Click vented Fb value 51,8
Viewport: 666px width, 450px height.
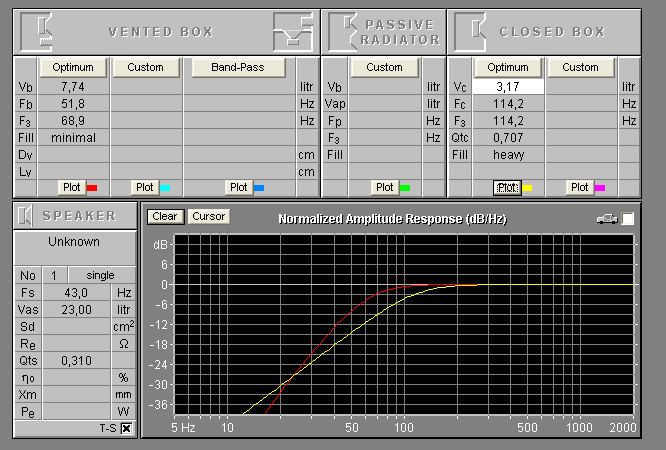(73, 104)
